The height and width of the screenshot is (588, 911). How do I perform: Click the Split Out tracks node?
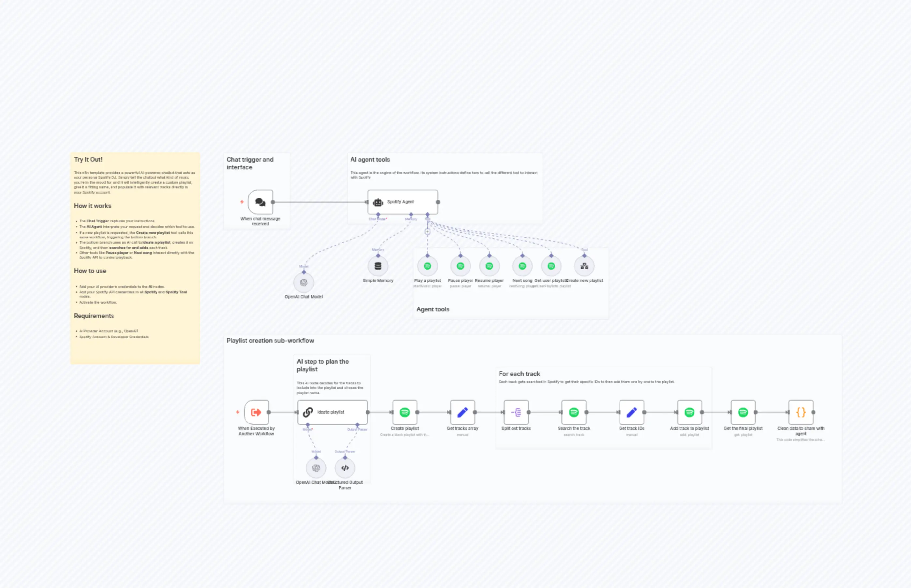[516, 412]
